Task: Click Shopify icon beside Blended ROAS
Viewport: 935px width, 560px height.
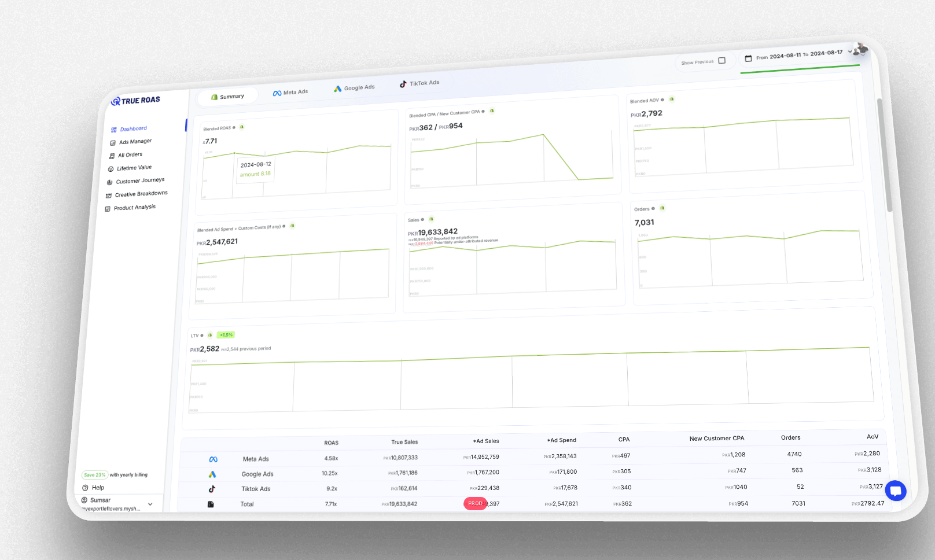Action: coord(242,127)
